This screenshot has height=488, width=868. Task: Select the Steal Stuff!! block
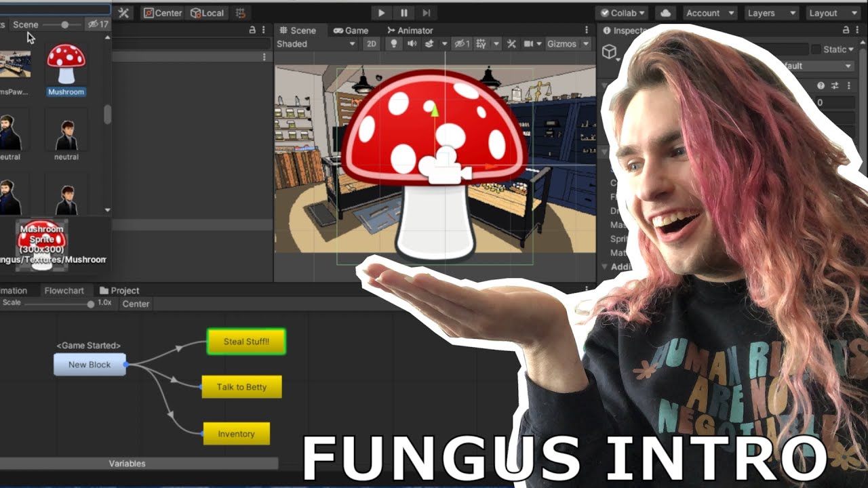point(246,342)
